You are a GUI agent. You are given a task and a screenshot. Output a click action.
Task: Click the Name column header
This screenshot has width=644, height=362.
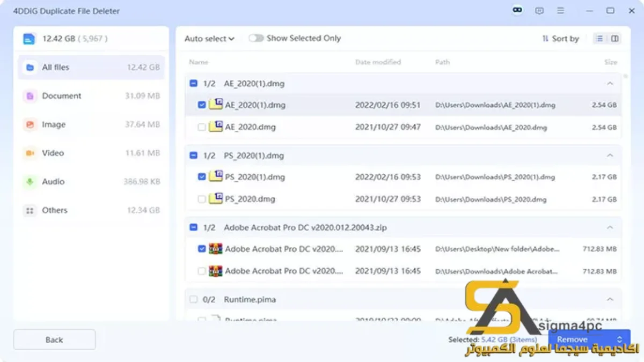click(x=199, y=62)
